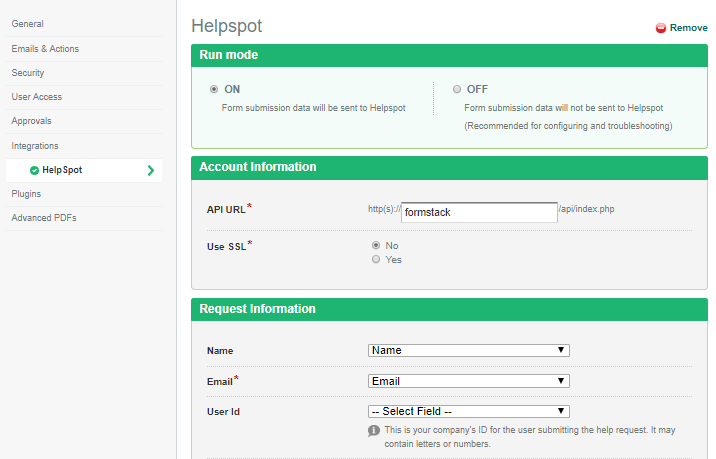The image size is (716, 459).
Task: Choose Yes for Use SSL
Action: 376,259
